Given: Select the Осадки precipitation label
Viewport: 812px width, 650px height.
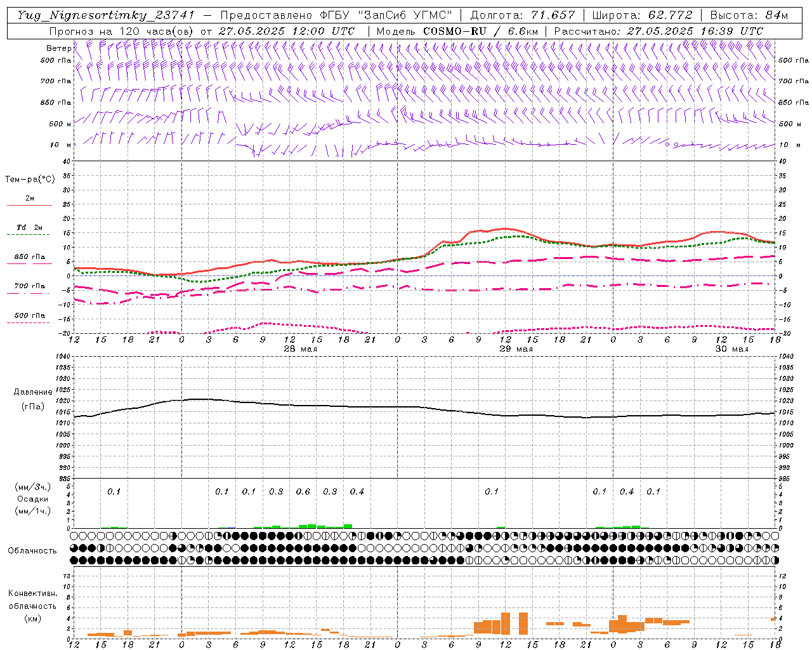Looking at the screenshot, I should (x=32, y=499).
